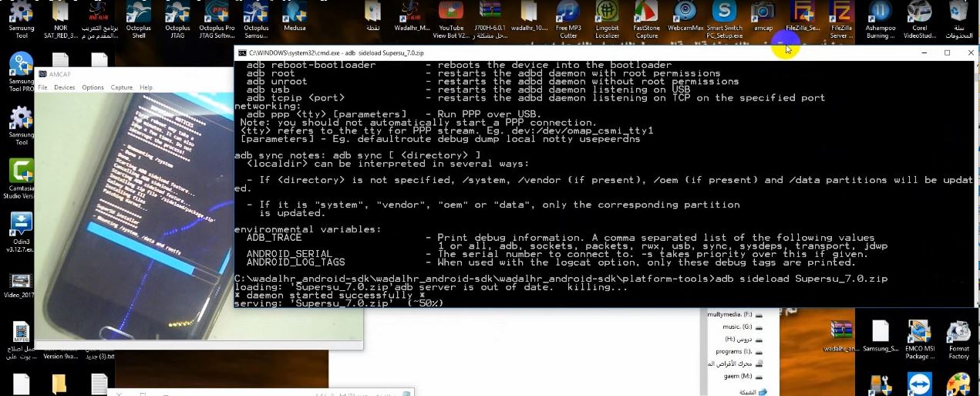Open the Help menu in AMCAP
Viewport: 980px width, 396px height.
[x=146, y=87]
